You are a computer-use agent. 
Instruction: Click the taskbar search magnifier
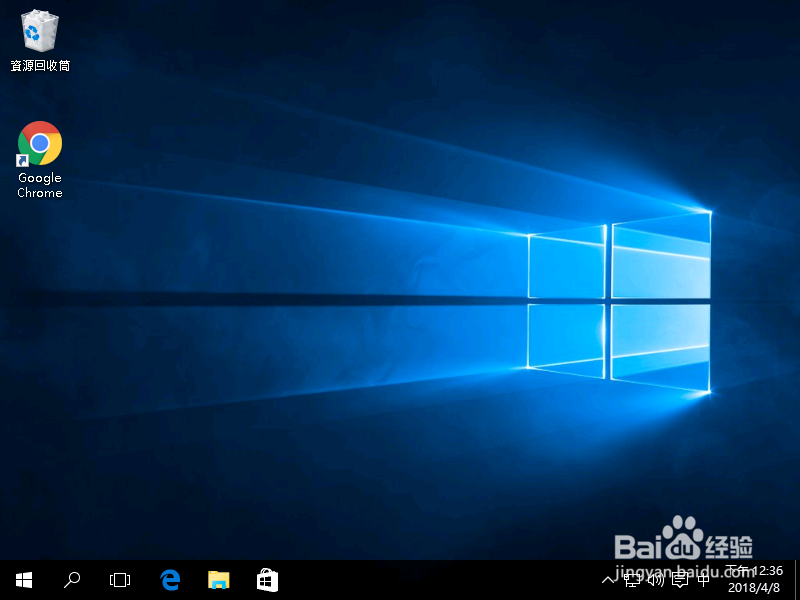point(72,580)
